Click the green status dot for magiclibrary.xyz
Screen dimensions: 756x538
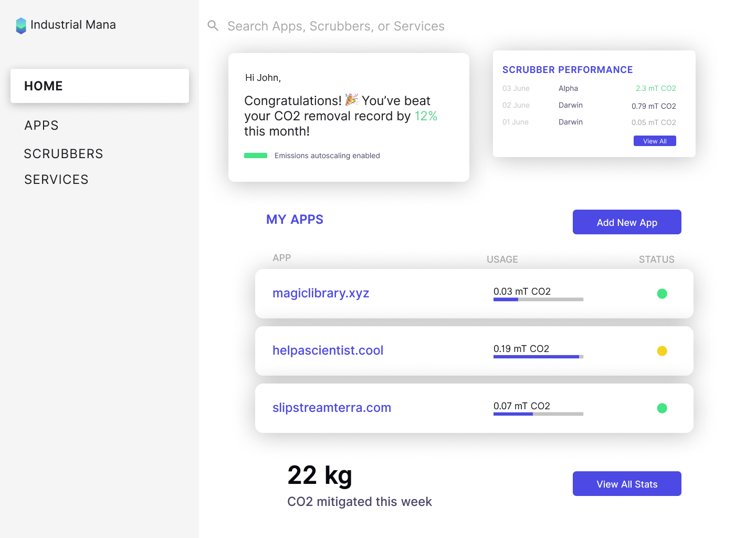coord(662,294)
